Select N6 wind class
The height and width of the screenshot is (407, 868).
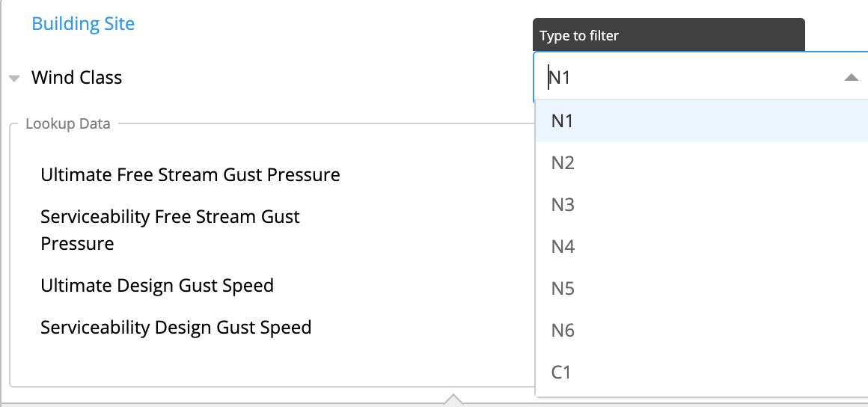(701, 331)
